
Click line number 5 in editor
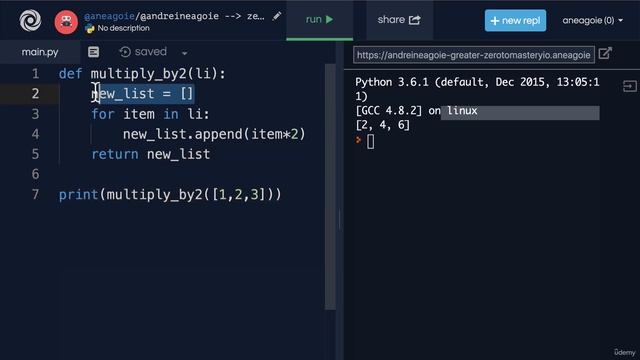[36, 154]
